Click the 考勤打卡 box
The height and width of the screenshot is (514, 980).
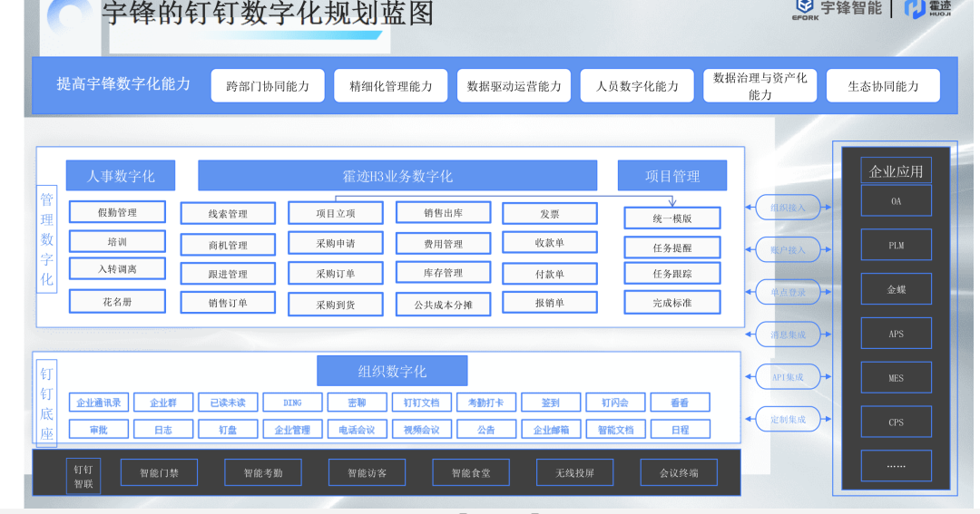pos(485,402)
